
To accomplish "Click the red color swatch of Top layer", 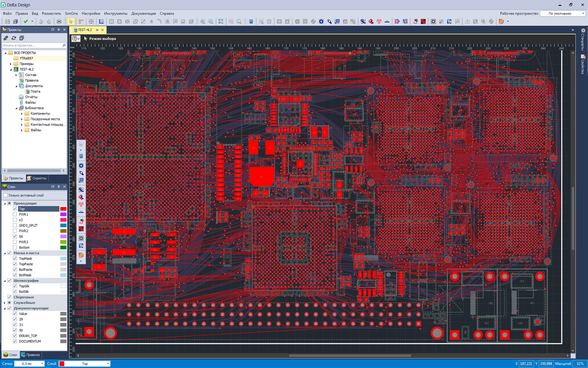I will coord(63,209).
